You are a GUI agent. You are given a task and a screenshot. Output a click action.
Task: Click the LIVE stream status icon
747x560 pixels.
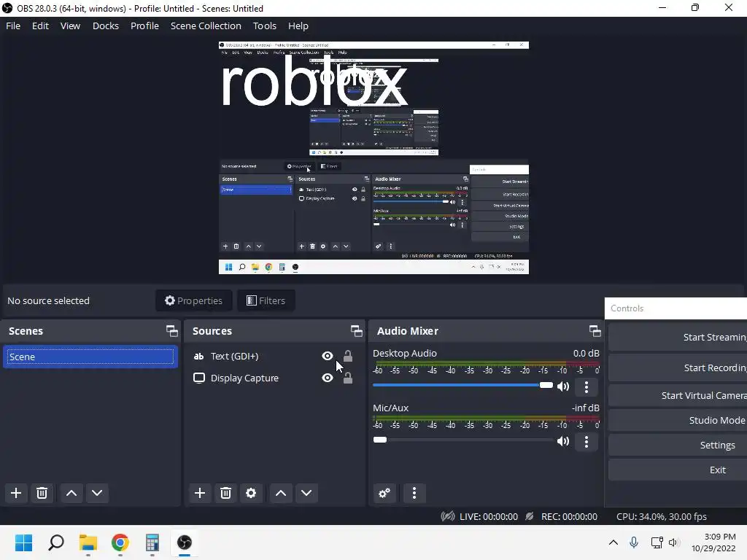(x=447, y=516)
